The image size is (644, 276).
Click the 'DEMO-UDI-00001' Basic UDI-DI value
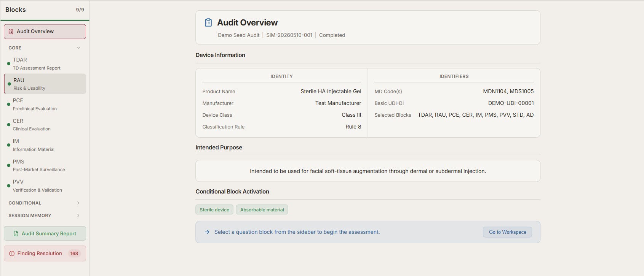click(511, 103)
